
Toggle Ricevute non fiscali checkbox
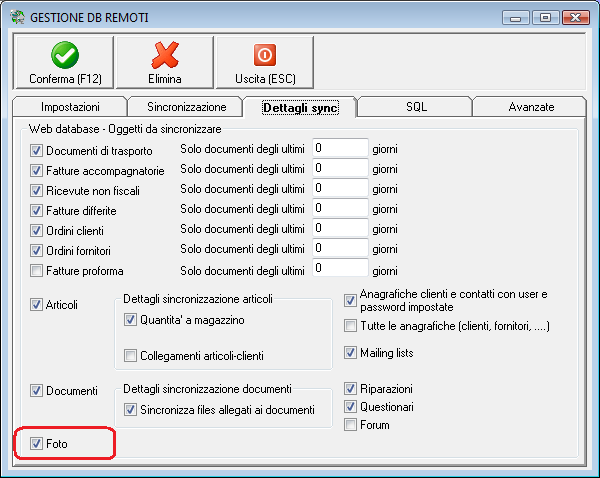[36, 190]
